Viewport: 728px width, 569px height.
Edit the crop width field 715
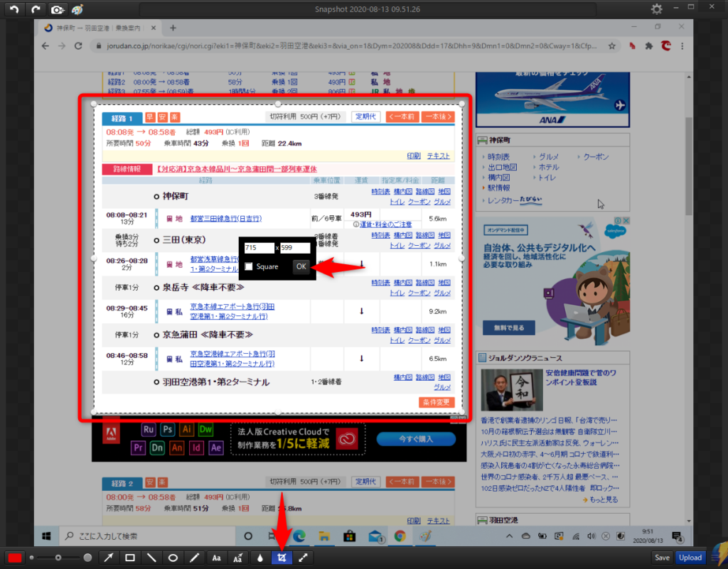259,248
